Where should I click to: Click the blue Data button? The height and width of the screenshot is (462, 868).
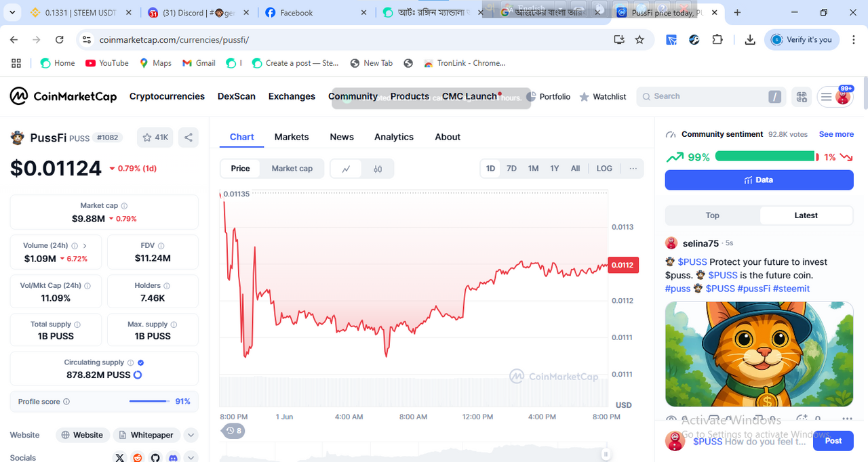click(759, 180)
